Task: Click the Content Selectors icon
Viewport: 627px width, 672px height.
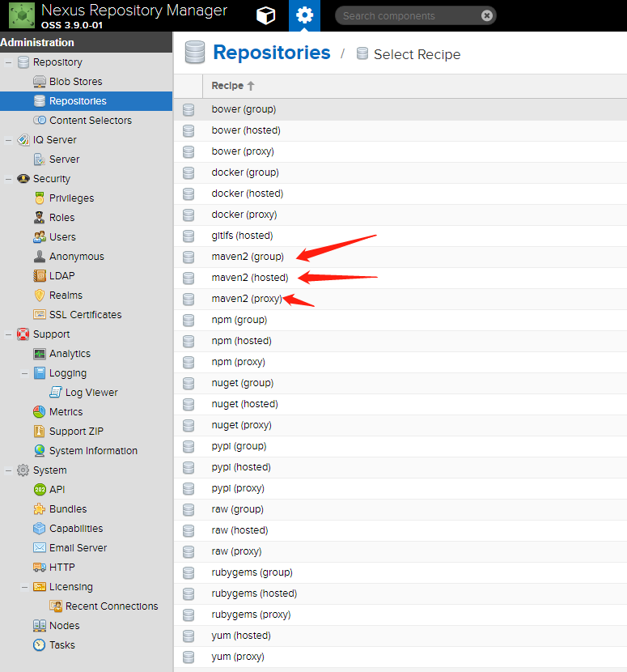Action: (40, 121)
